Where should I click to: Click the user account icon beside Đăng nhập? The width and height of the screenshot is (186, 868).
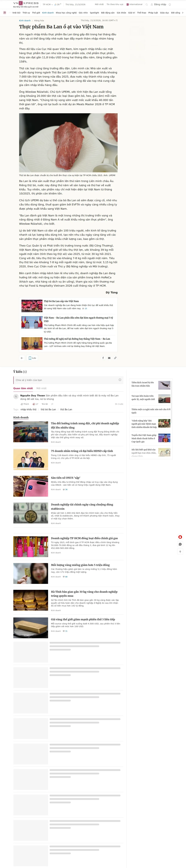click(x=152, y=4)
